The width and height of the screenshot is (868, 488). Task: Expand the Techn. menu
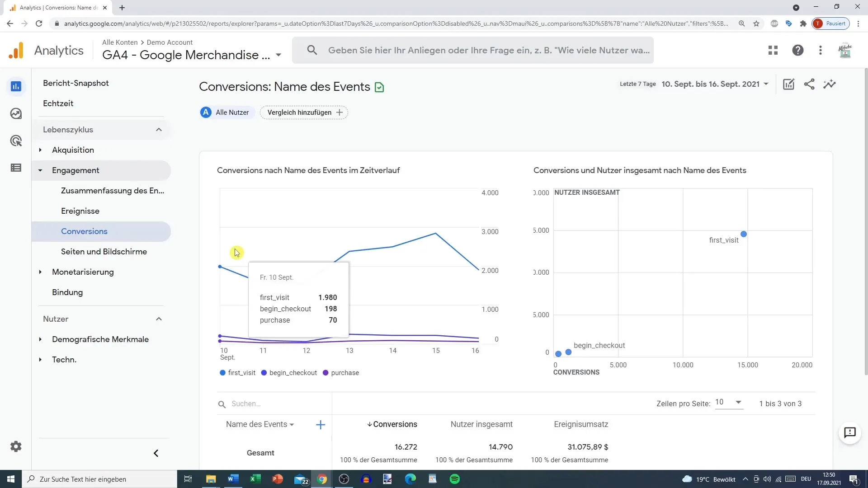click(x=40, y=360)
